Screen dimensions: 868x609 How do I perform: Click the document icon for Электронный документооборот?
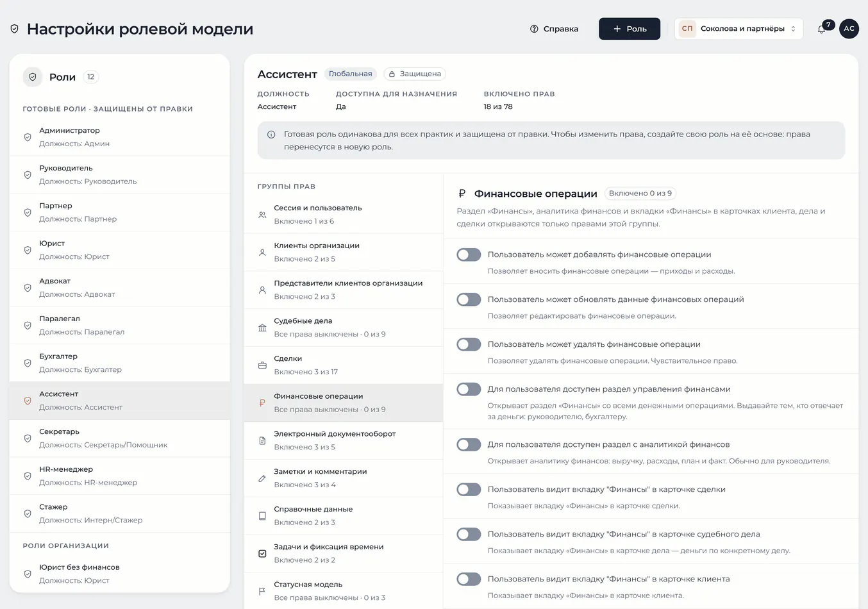[x=262, y=440]
